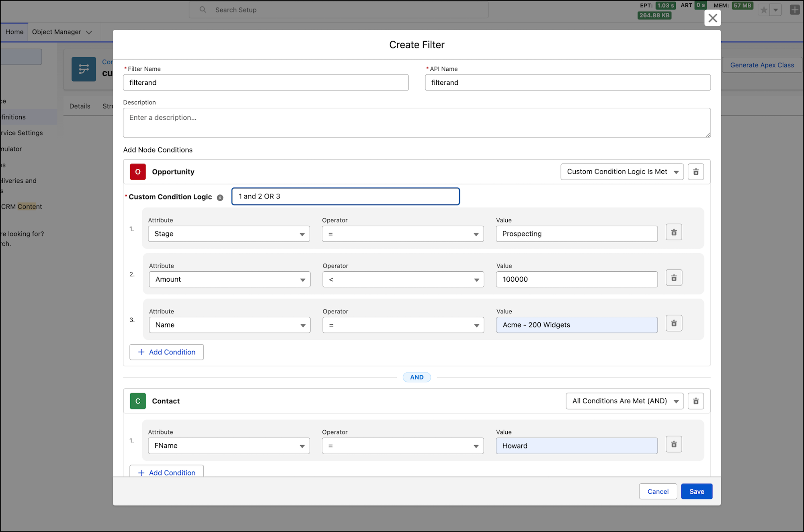Remove the Stage condition row

(674, 232)
